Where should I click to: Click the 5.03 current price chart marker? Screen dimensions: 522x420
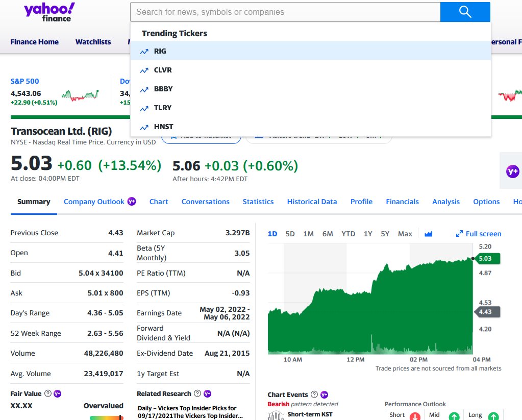[487, 258]
